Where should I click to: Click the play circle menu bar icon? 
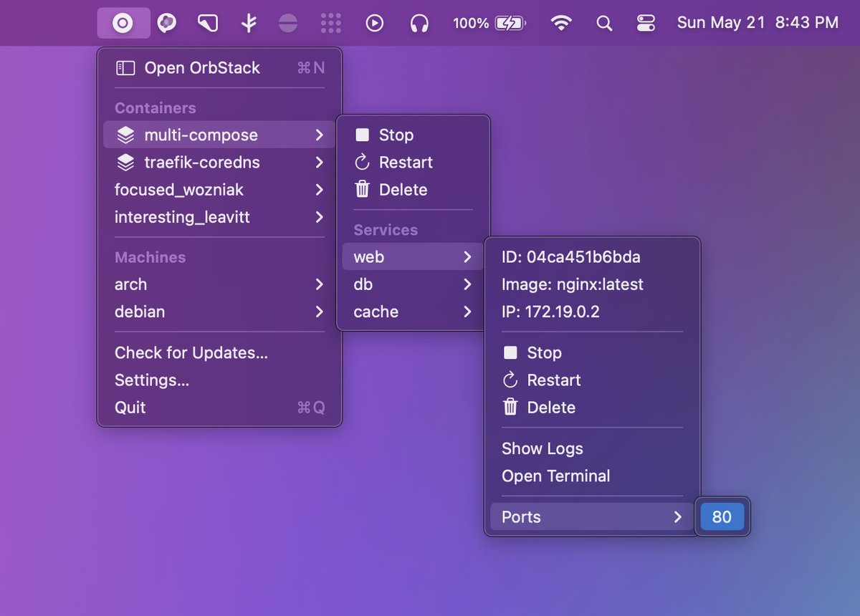pyautogui.click(x=375, y=23)
